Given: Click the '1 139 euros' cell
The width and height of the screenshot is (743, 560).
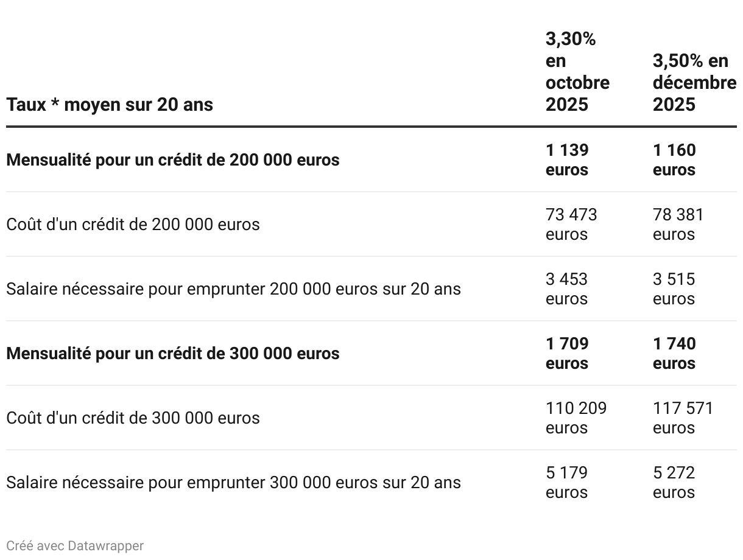Looking at the screenshot, I should click(567, 160).
